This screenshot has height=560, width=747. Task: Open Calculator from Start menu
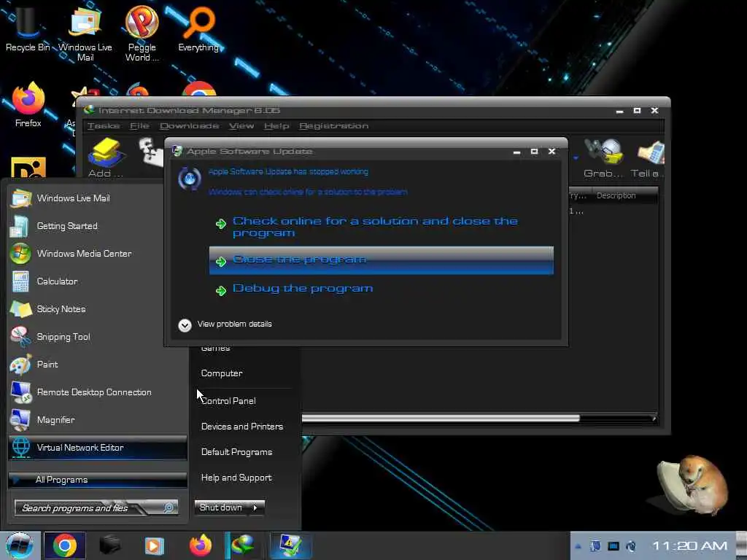click(x=98, y=281)
